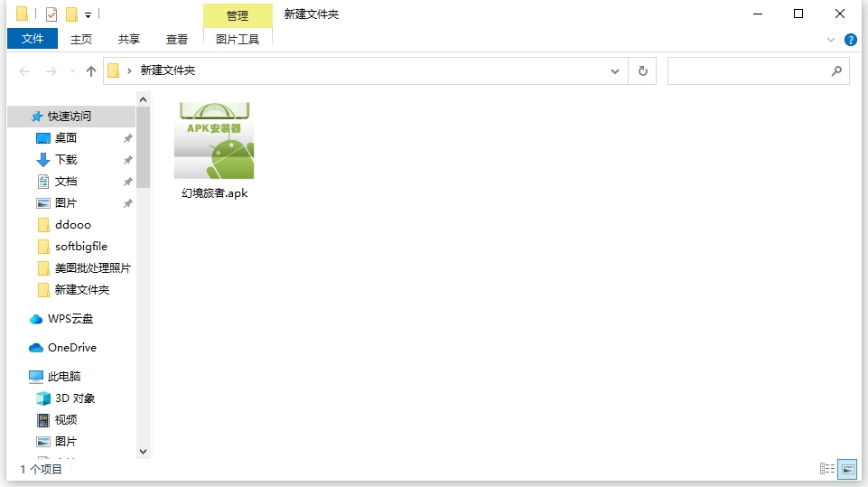Select 此电脑 in the sidebar

coord(64,376)
